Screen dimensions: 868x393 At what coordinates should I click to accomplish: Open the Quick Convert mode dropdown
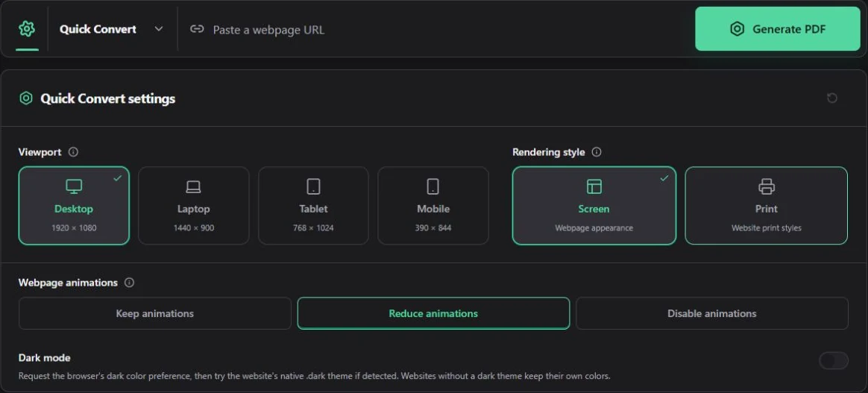[111, 29]
